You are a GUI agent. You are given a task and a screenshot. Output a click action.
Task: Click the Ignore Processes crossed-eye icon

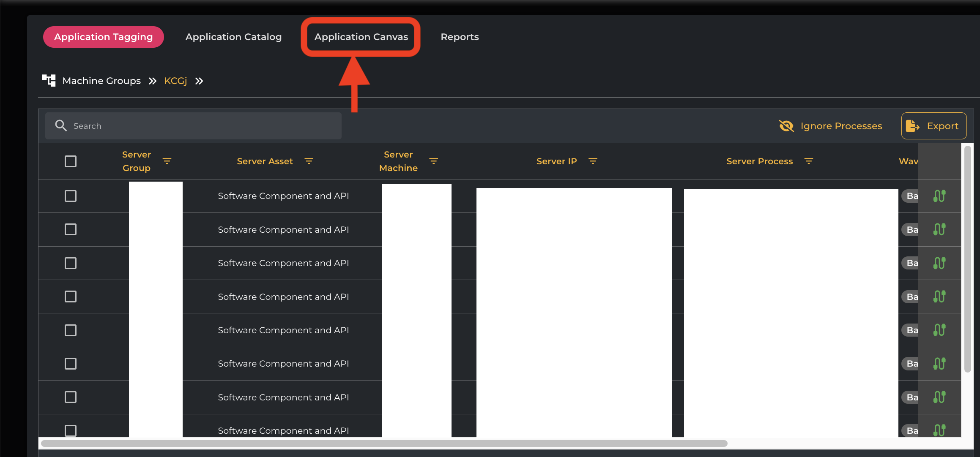(786, 126)
